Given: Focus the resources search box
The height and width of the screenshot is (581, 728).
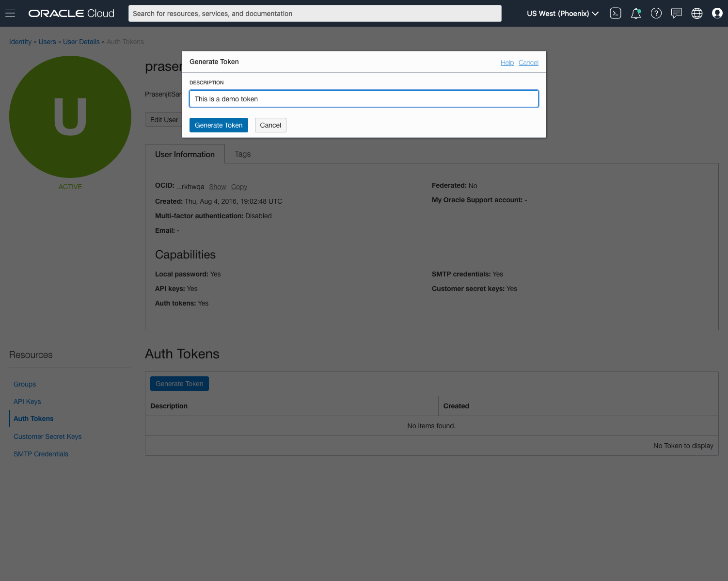Looking at the screenshot, I should 315,14.
